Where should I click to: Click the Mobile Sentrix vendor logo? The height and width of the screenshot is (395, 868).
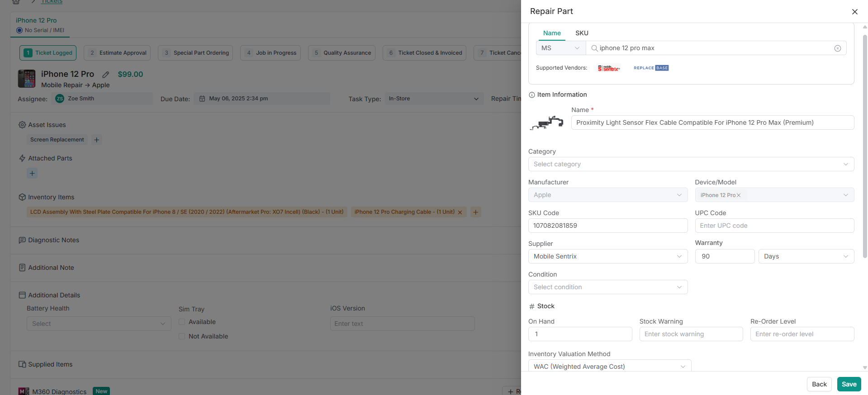pos(609,68)
